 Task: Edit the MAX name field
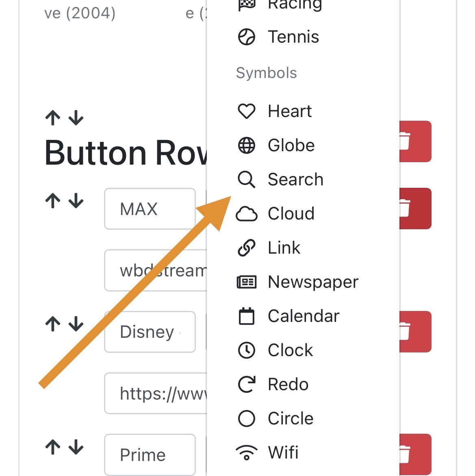tap(150, 209)
